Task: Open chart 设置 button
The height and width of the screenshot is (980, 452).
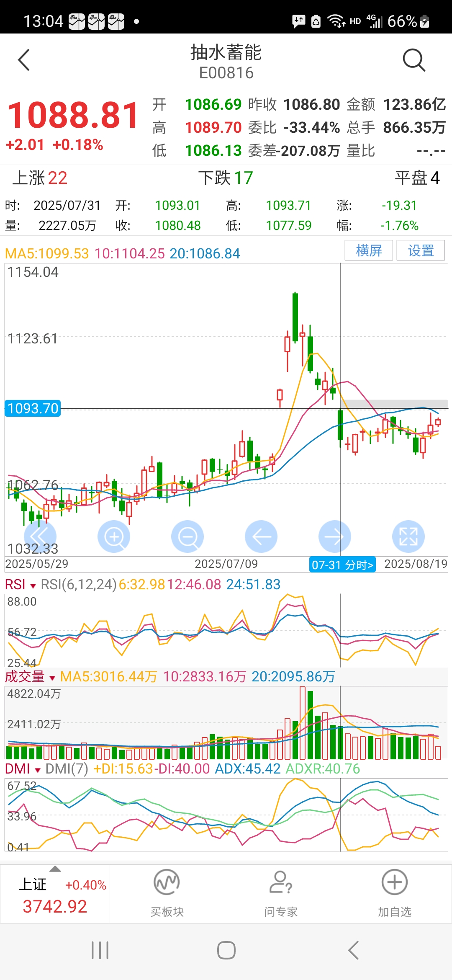Action: point(421,250)
